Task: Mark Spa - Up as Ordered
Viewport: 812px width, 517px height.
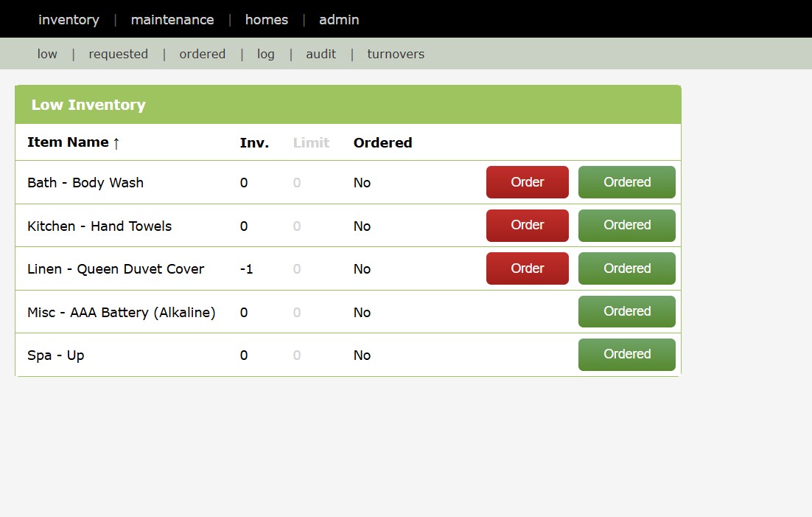Action: (626, 355)
